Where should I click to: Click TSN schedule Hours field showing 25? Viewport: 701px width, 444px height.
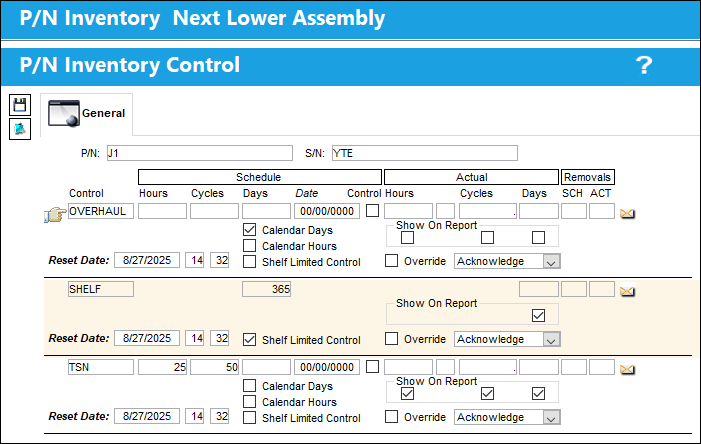(x=162, y=367)
